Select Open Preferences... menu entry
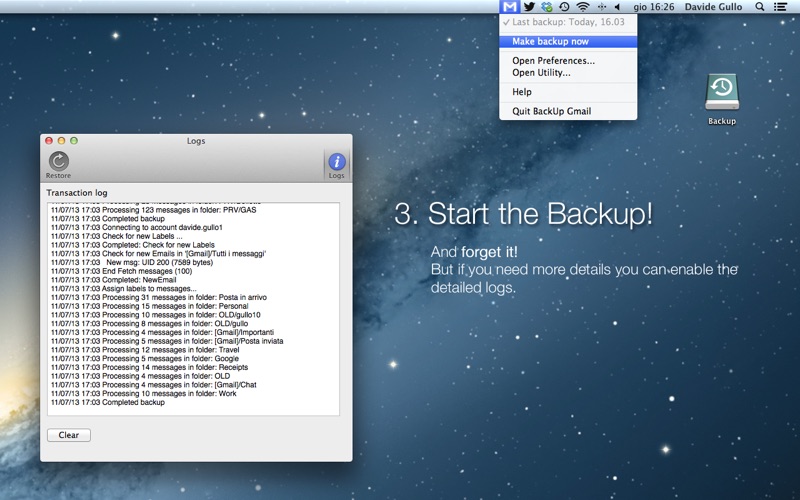This screenshot has height=500, width=800. point(553,61)
